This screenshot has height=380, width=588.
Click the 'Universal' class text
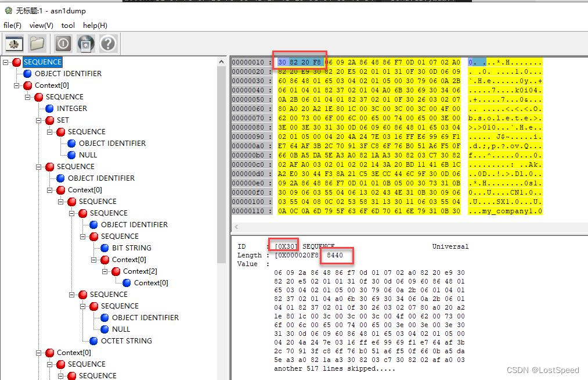450,246
